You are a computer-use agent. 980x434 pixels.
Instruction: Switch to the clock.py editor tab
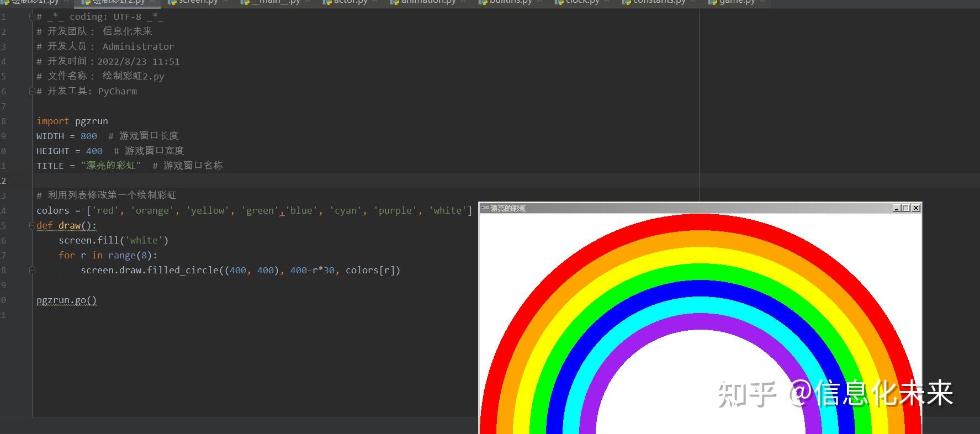pos(582,3)
